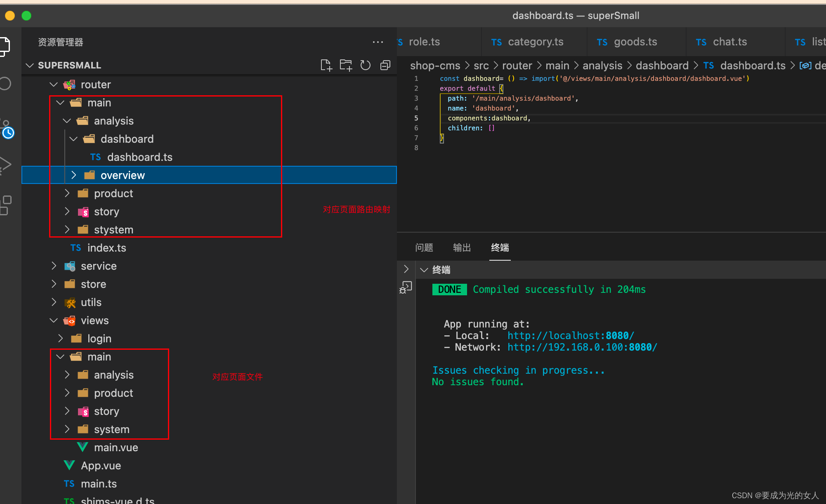Screen dimensions: 826x504
Task: Open the Run and Debug view icon
Action: click(x=5, y=165)
